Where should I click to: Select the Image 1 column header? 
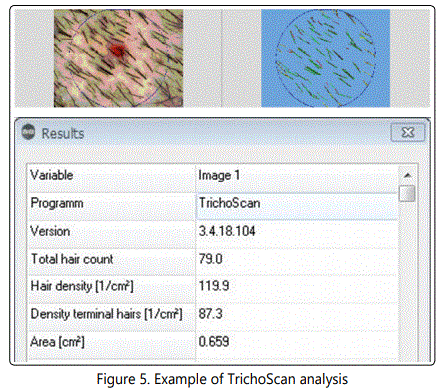click(297, 175)
